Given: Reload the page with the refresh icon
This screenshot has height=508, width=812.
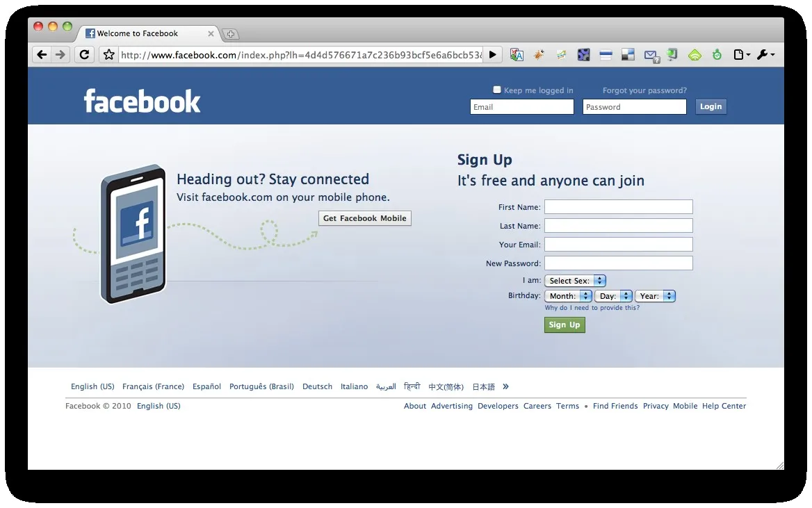Looking at the screenshot, I should click(84, 54).
